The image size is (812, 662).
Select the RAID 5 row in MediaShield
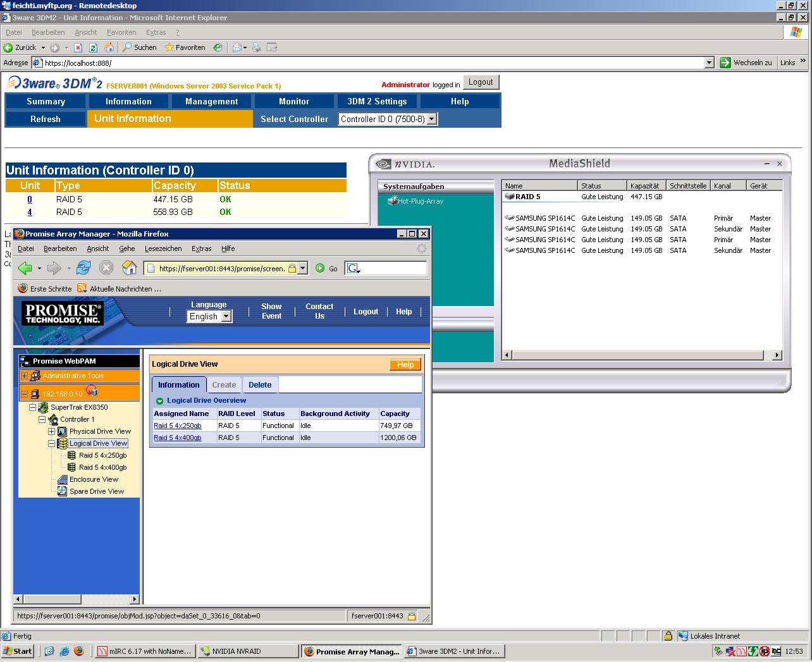(643, 197)
